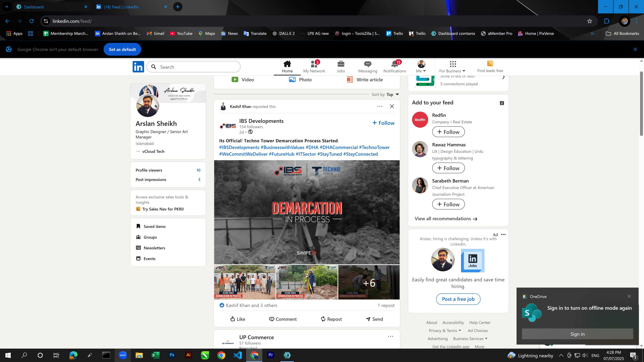The width and height of the screenshot is (644, 362).
Task: Set Chrome as default browser
Action: tap(122, 49)
